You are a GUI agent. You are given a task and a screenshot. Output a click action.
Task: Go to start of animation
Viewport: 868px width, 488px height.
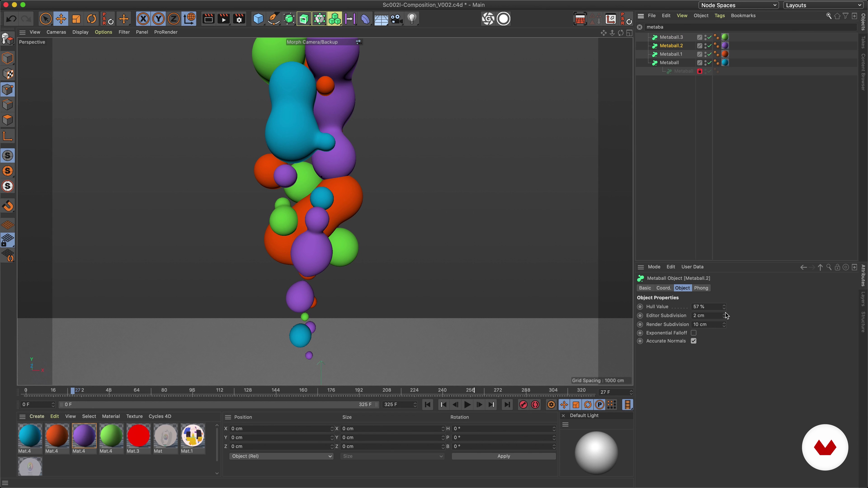click(428, 404)
